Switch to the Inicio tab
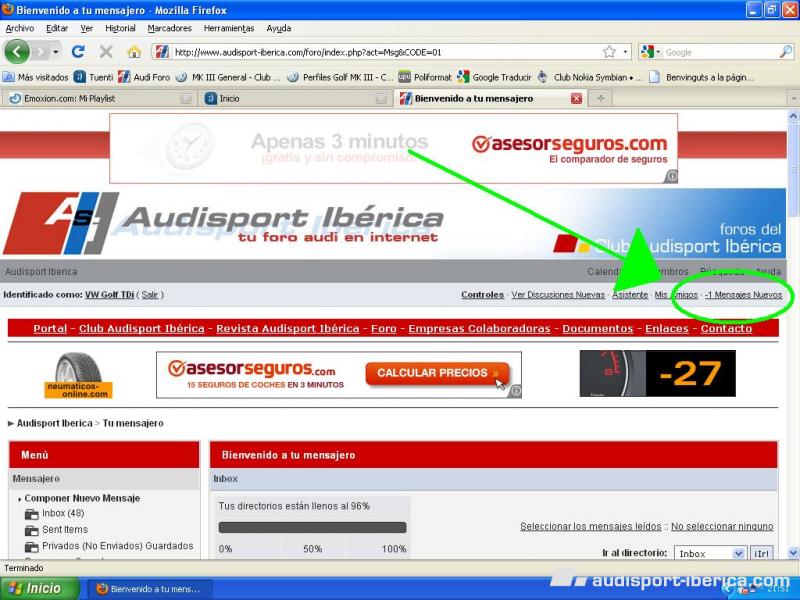Image resolution: width=800 pixels, height=600 pixels. pos(294,98)
